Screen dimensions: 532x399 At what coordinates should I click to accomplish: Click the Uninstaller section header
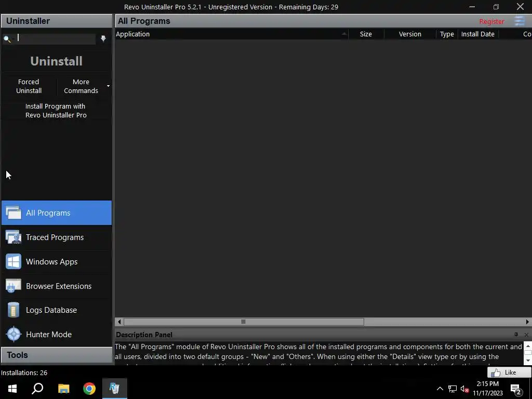56,21
